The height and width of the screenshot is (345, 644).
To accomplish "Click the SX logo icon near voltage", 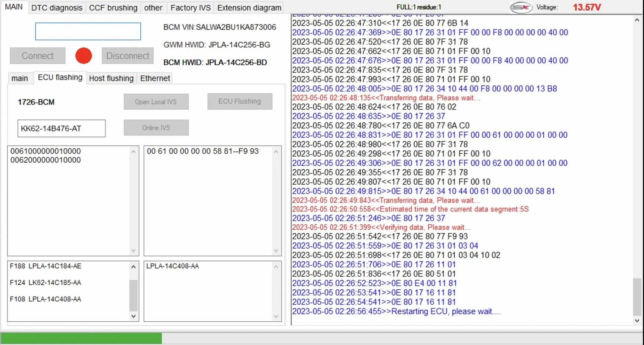I will point(521,7).
